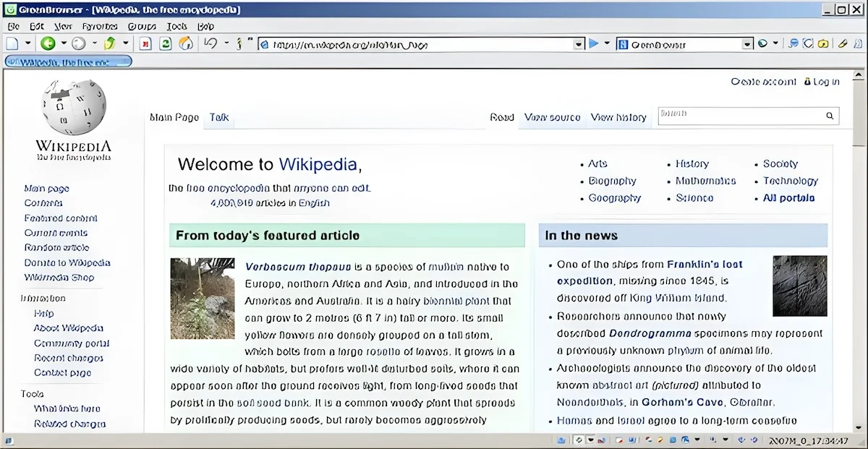Click the Home page icon

[185, 43]
